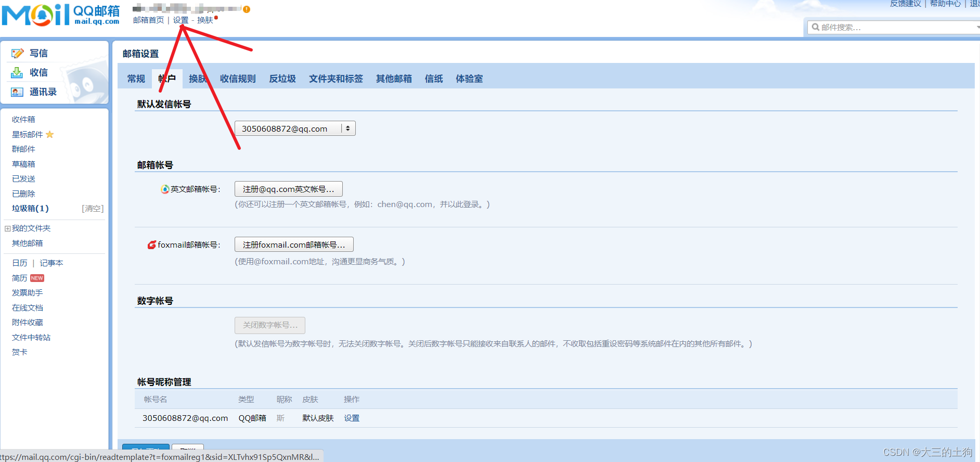Open the 已删除 folder
This screenshot has height=462, width=980.
coord(23,194)
